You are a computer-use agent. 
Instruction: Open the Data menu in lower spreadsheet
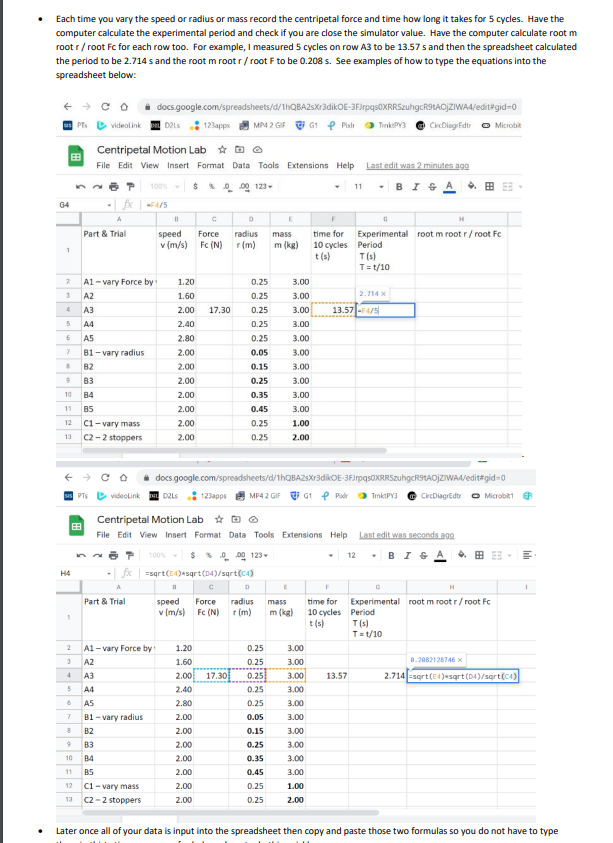point(237,535)
